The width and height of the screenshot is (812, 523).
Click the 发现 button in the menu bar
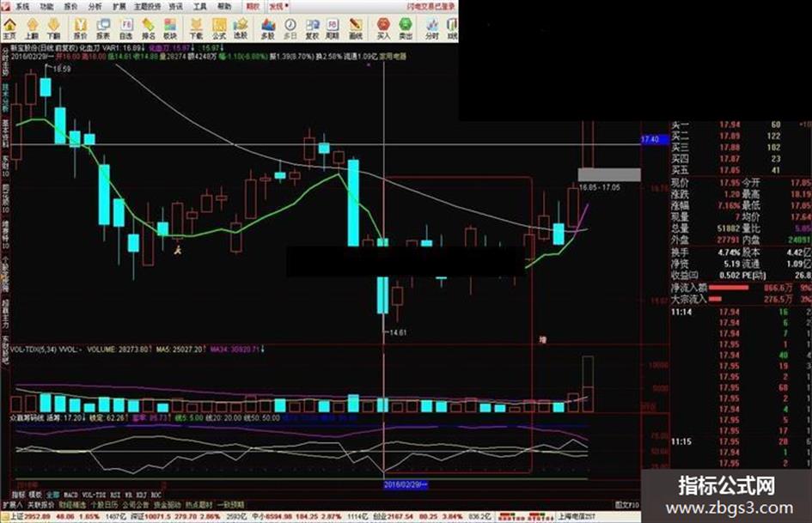278,7
